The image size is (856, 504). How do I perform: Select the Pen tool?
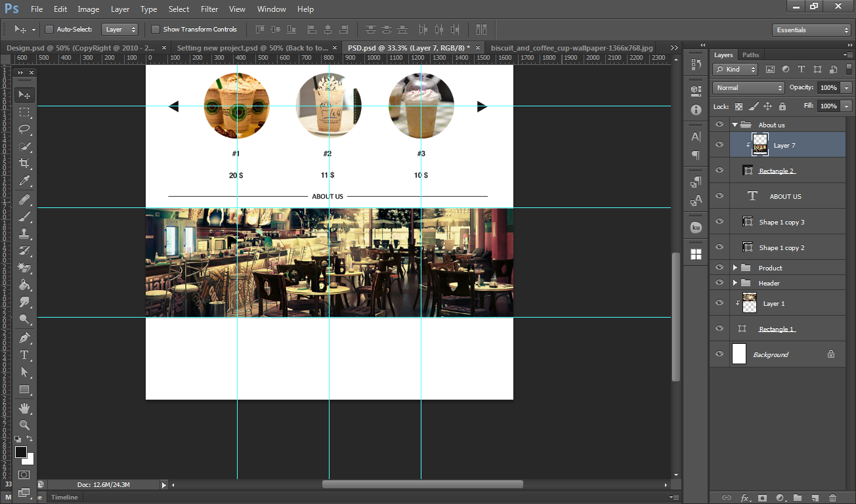tap(24, 338)
